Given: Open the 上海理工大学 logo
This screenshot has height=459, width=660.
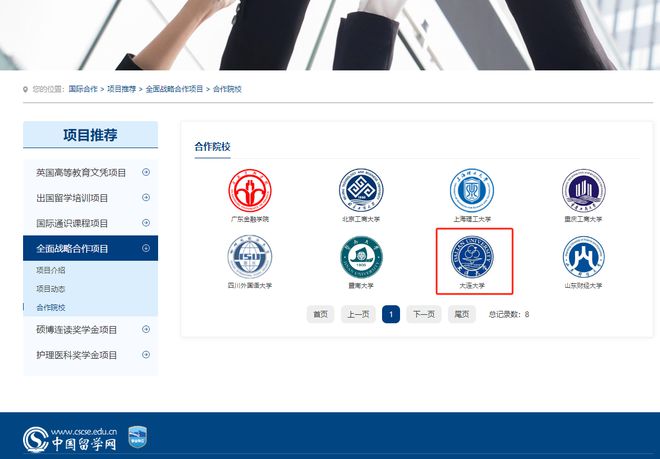Looking at the screenshot, I should point(472,190).
